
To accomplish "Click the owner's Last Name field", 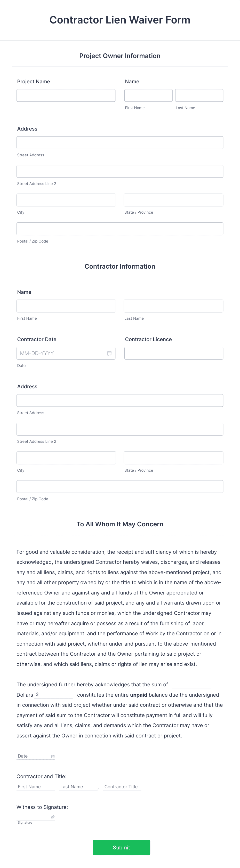I will [x=199, y=95].
